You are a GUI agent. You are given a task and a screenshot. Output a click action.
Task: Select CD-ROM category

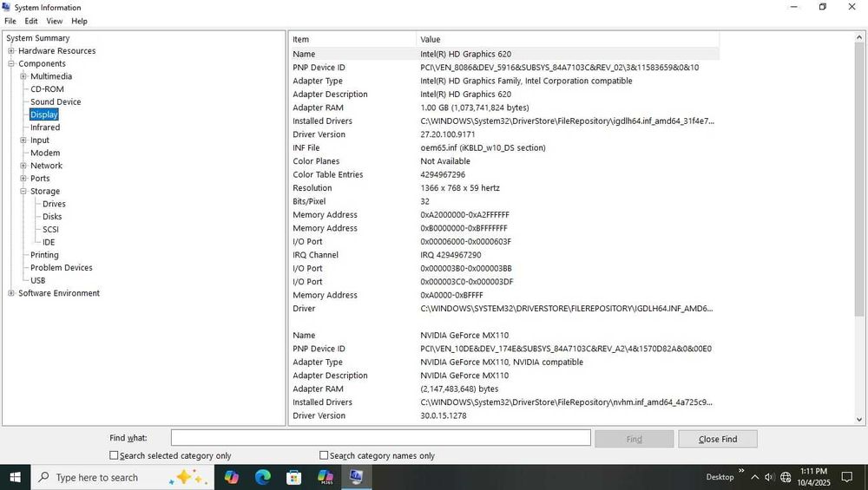coord(47,89)
